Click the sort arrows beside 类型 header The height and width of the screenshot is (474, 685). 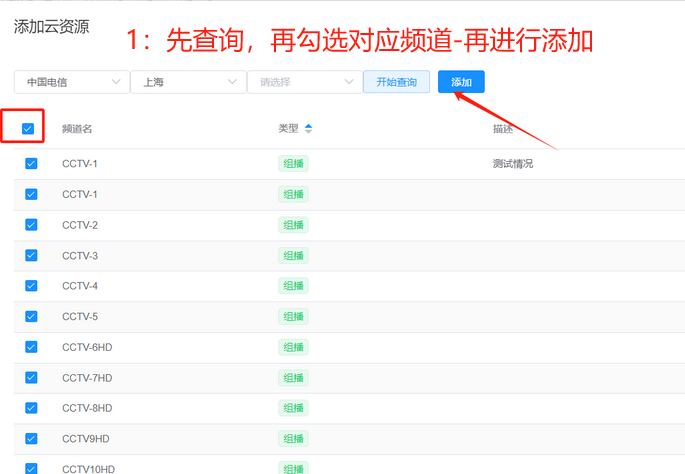point(308,128)
